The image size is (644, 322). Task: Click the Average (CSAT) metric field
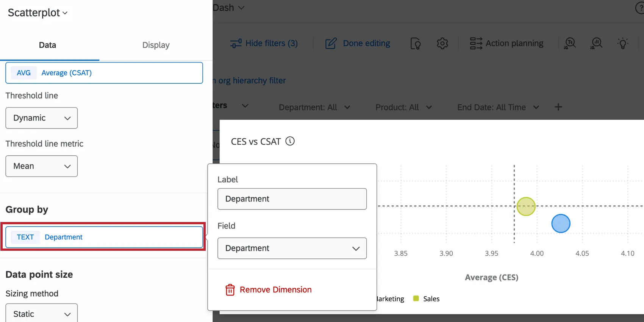tap(104, 73)
